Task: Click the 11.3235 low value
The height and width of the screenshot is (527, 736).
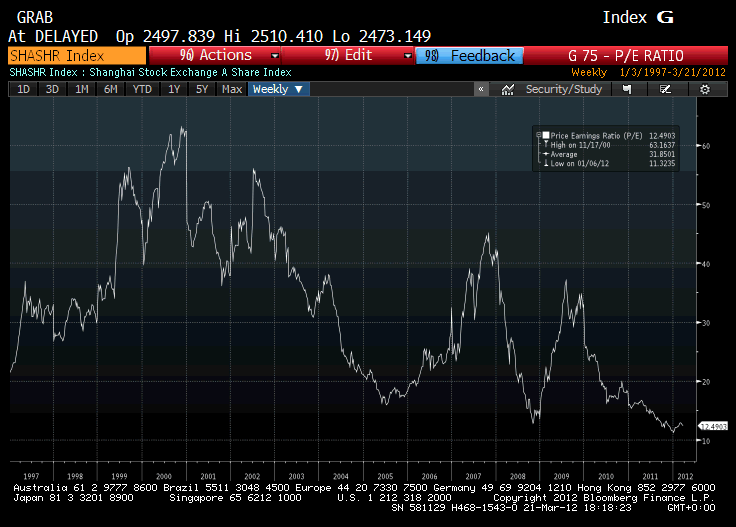Action: point(662,163)
